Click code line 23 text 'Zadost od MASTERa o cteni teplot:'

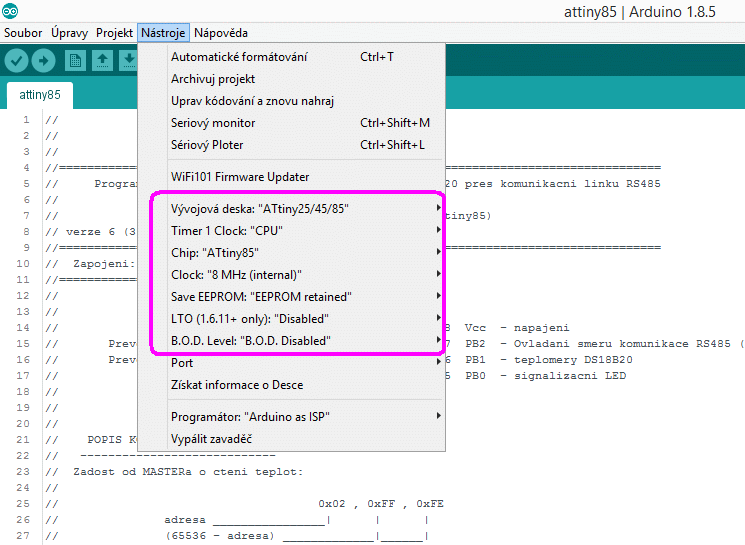tap(188, 472)
